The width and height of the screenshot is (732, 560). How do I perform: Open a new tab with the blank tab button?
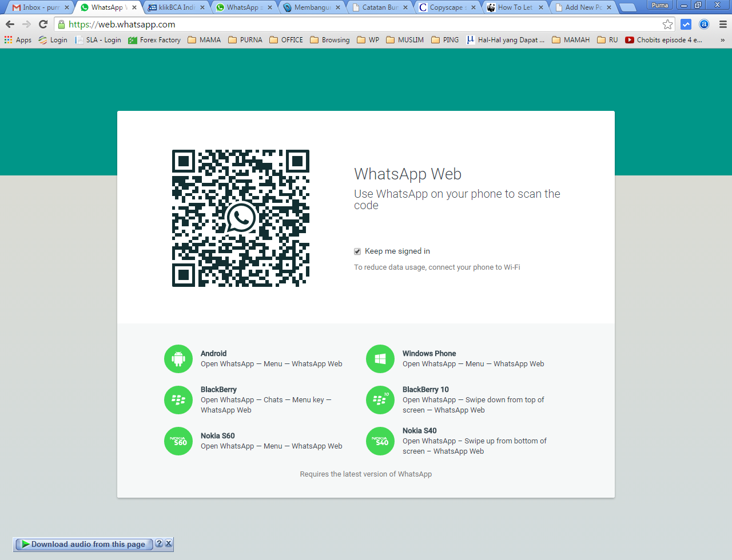point(628,7)
